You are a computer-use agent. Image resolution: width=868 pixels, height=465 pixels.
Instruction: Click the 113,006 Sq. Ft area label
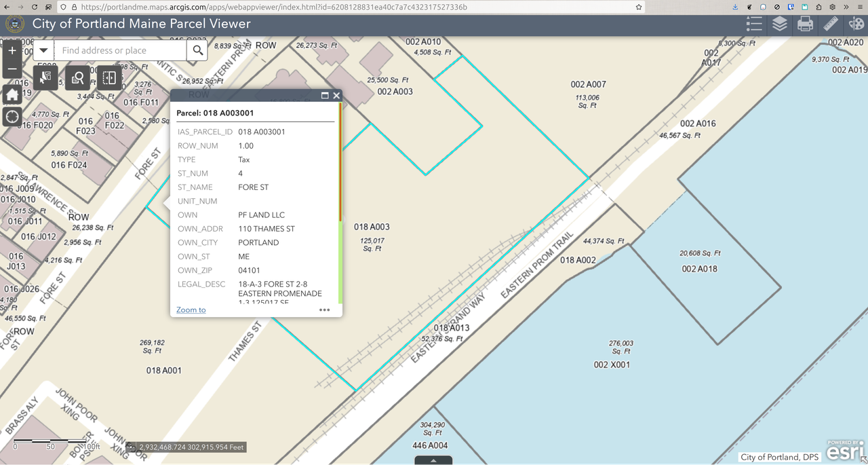coord(587,101)
